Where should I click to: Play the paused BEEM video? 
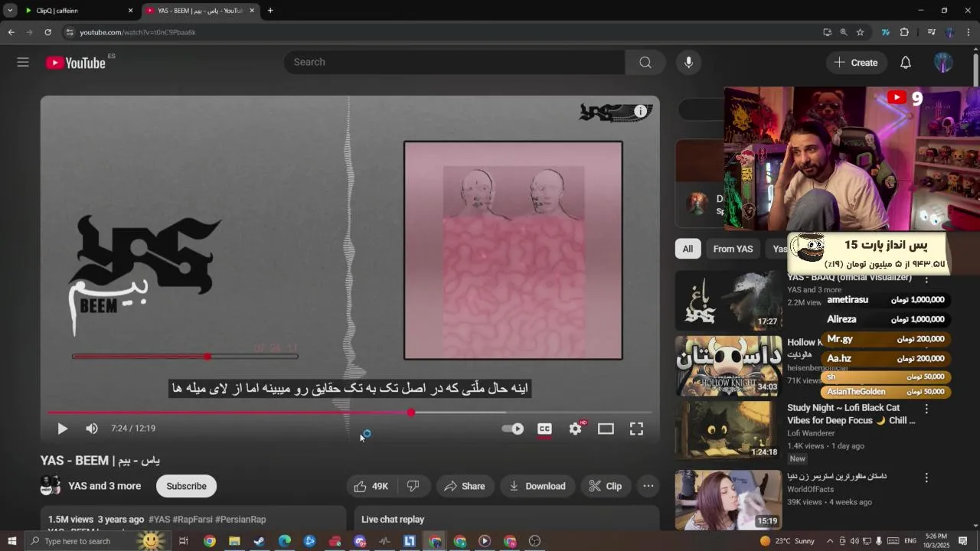63,429
